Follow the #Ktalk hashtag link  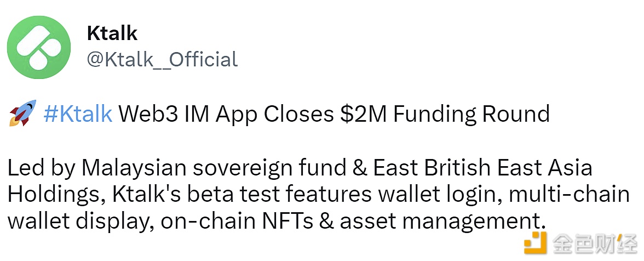click(x=78, y=114)
